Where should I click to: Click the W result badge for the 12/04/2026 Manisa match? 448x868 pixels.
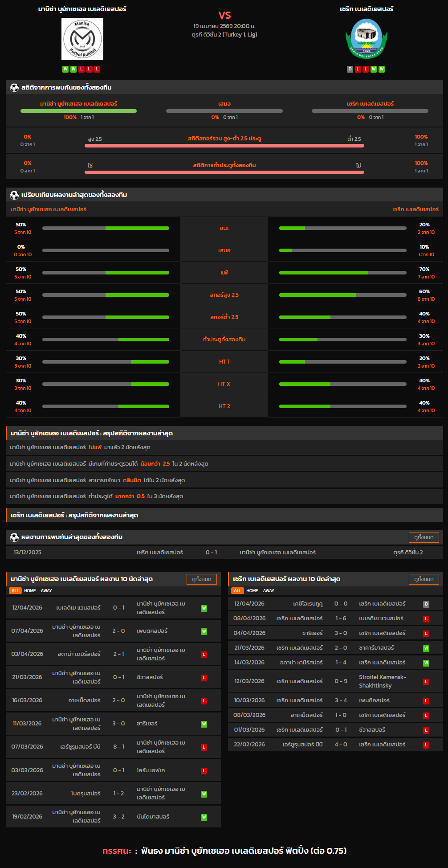(x=204, y=608)
